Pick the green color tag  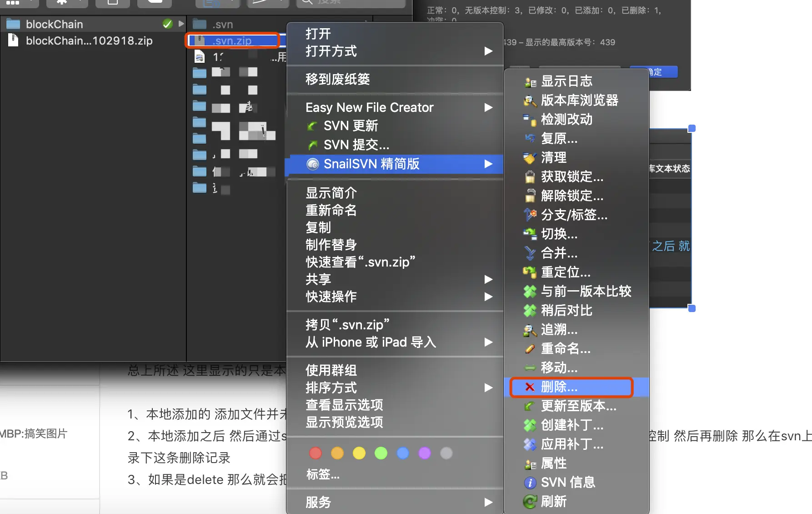pyautogui.click(x=381, y=453)
